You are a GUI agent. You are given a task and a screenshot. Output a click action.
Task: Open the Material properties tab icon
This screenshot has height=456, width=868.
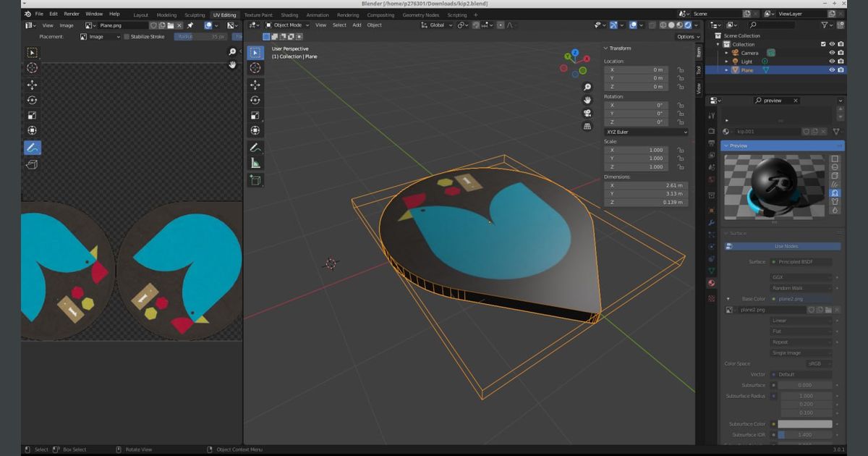pyautogui.click(x=712, y=283)
